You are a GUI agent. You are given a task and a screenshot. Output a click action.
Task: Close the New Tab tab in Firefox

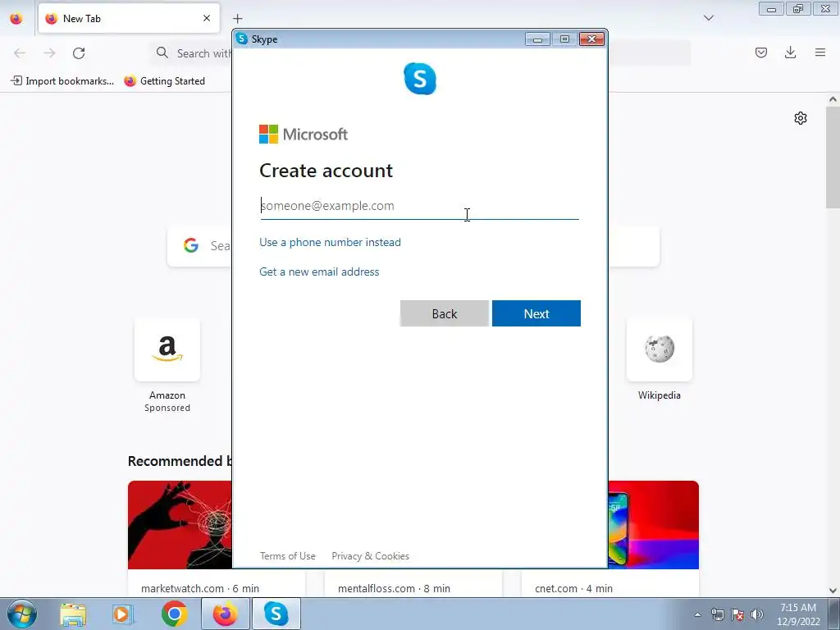[207, 18]
